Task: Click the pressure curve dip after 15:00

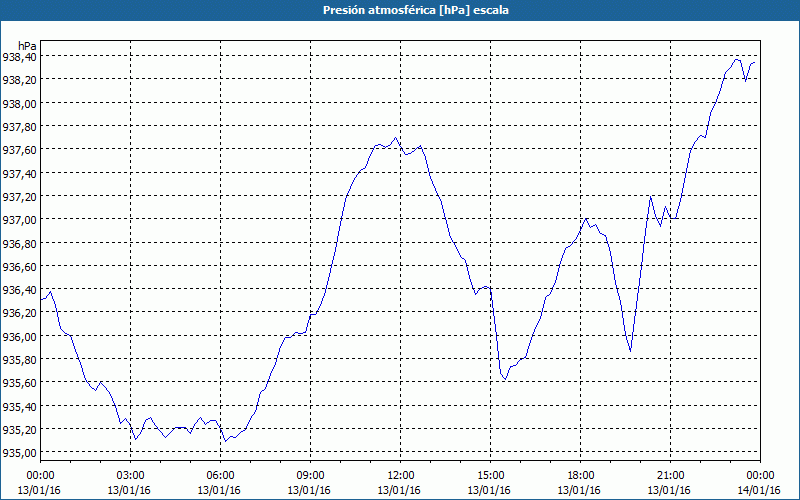Action: [x=505, y=380]
